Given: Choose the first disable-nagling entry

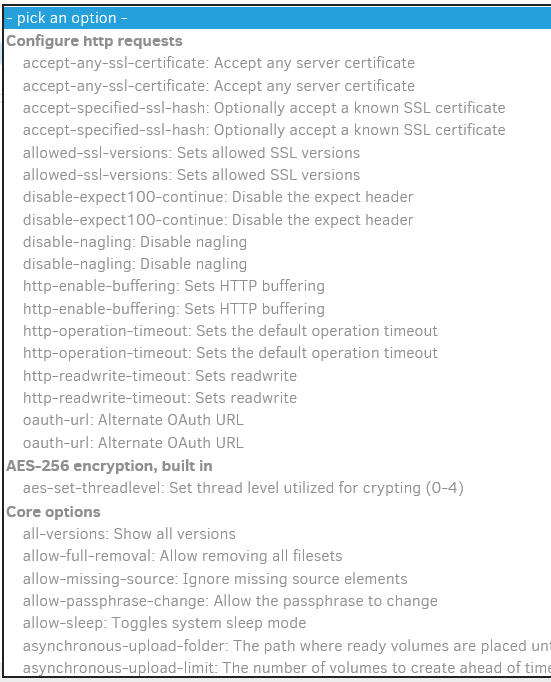Looking at the screenshot, I should pos(277,242).
